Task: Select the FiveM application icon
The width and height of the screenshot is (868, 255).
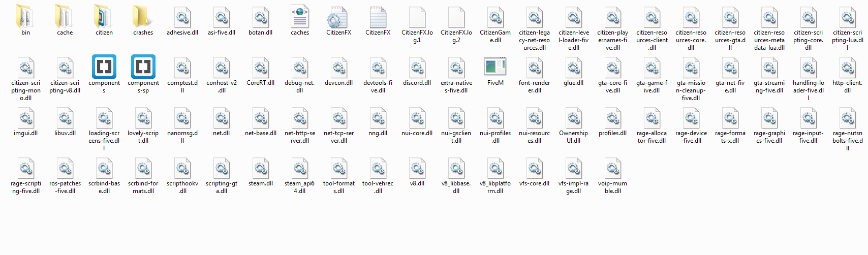Action: coord(495,67)
